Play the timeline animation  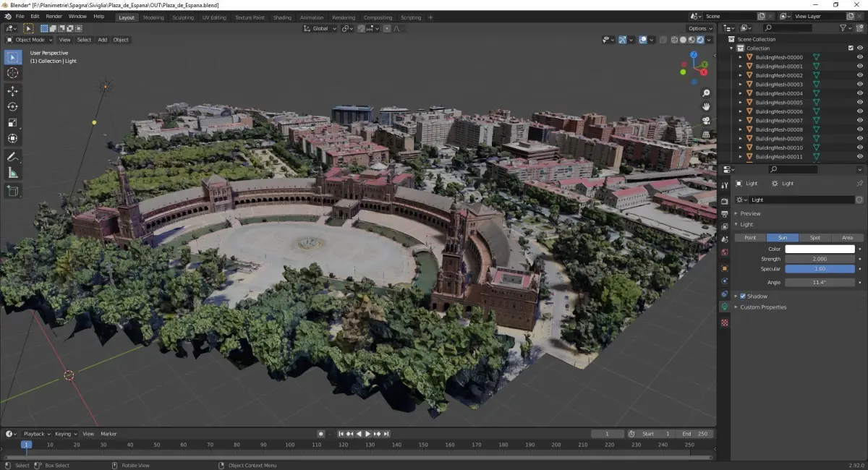(368, 434)
